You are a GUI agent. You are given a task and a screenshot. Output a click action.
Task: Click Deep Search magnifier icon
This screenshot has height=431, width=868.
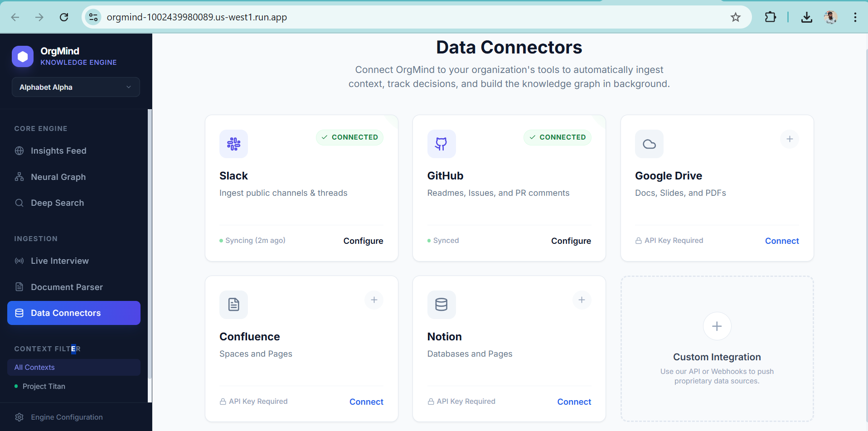[19, 203]
